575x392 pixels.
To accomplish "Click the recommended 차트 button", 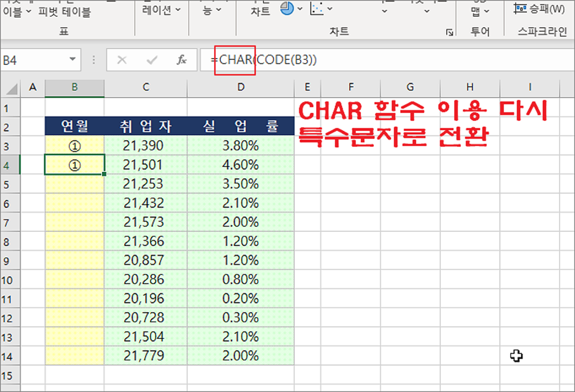I will (x=260, y=12).
